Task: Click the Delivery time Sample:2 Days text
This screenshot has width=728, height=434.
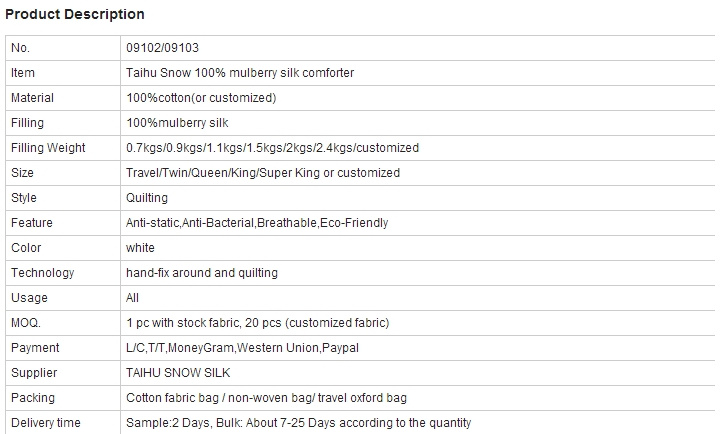Action: 299,423
